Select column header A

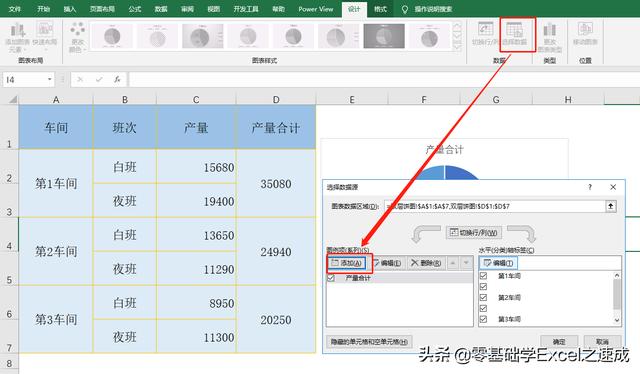(x=56, y=99)
